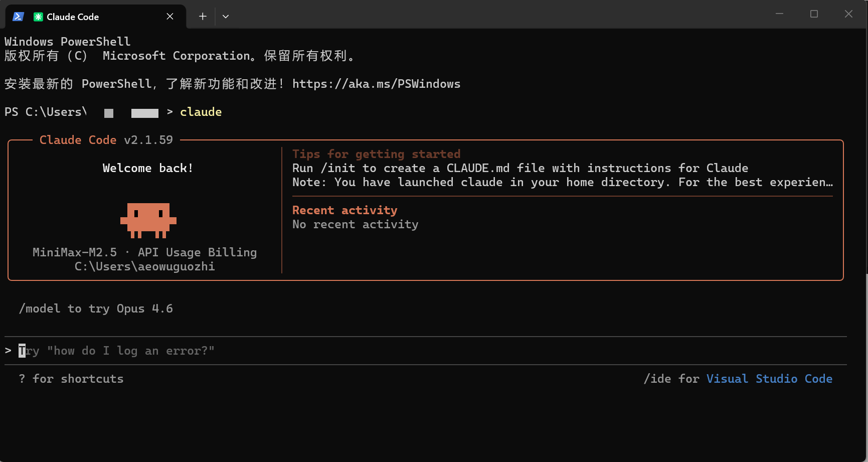The width and height of the screenshot is (868, 462).
Task: Open a new terminal tab
Action: pos(203,17)
